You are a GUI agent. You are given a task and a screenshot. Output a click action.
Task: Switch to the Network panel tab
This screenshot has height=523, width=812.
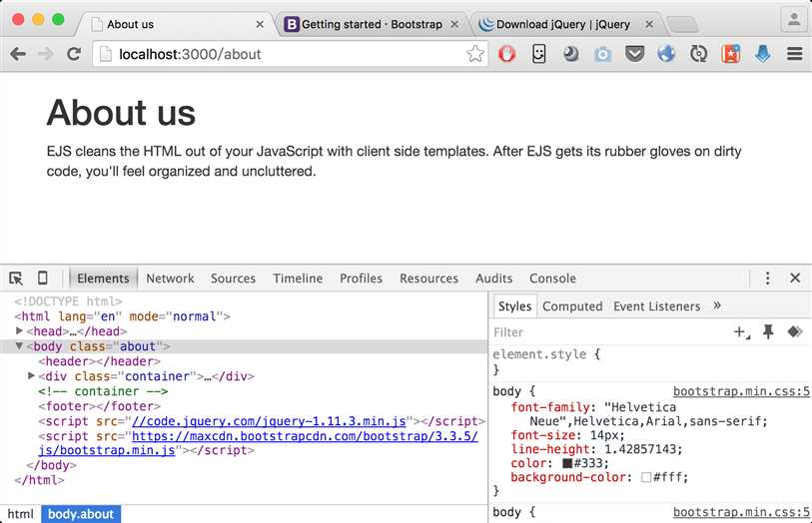(x=170, y=278)
